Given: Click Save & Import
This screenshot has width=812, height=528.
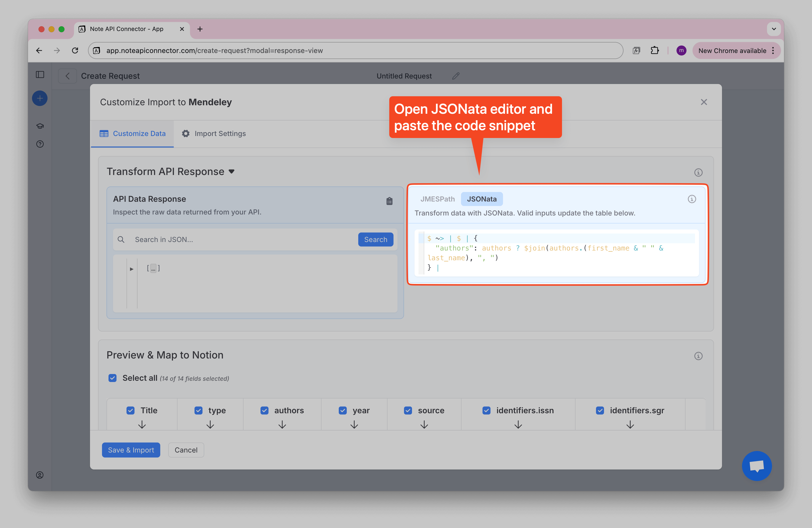Looking at the screenshot, I should pos(131,450).
